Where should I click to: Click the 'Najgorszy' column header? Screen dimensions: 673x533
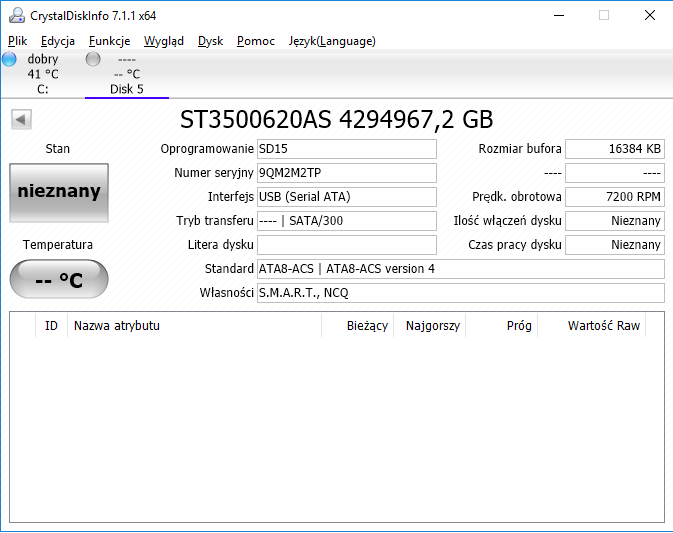tap(430, 326)
